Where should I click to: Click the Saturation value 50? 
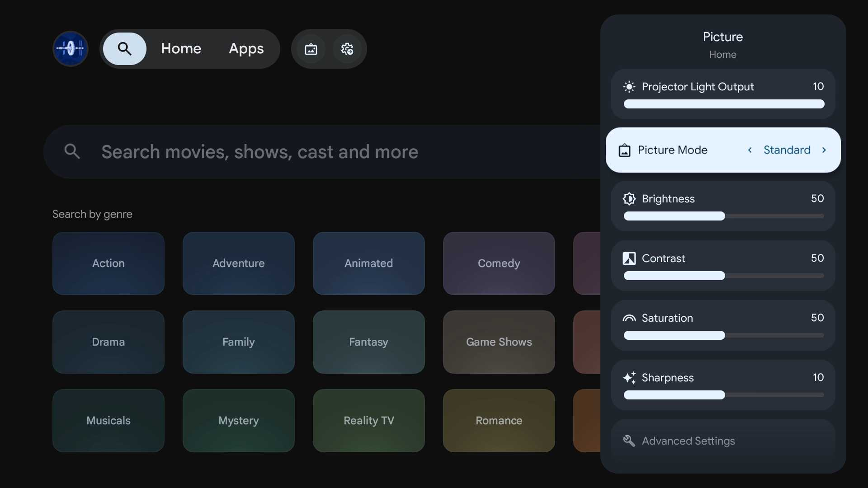pyautogui.click(x=817, y=318)
